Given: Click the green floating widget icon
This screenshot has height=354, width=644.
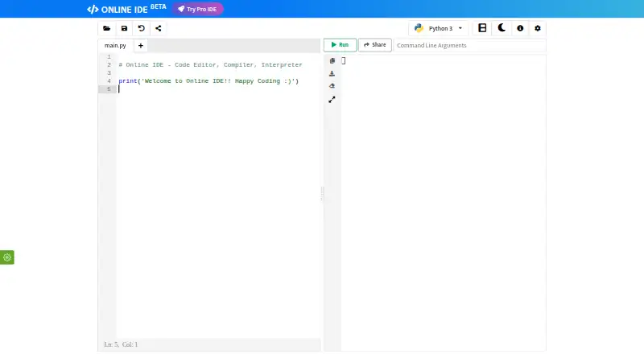Looking at the screenshot, I should tap(7, 257).
